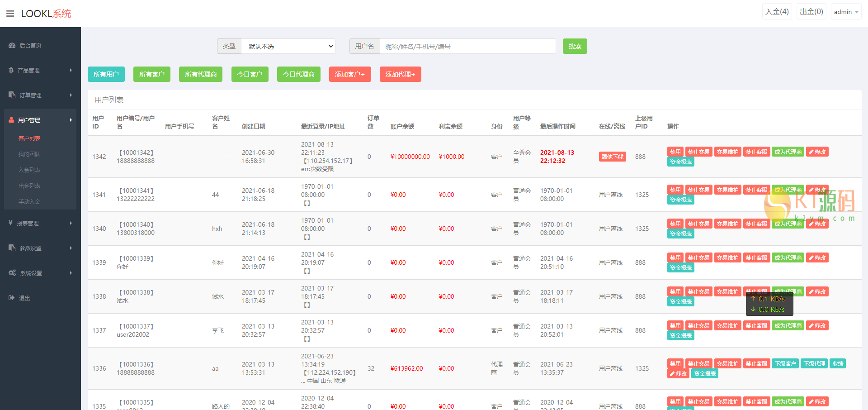The image size is (868, 410).
Task: Click 成为代理商 for user 1339
Action: point(788,258)
